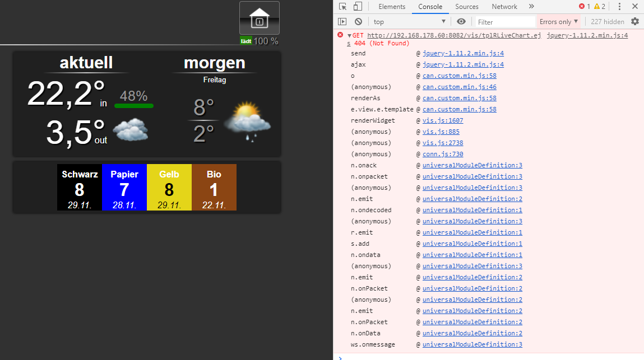Click the green 48% humidity bar
Viewport: 644px width, 360px height.
(x=134, y=106)
